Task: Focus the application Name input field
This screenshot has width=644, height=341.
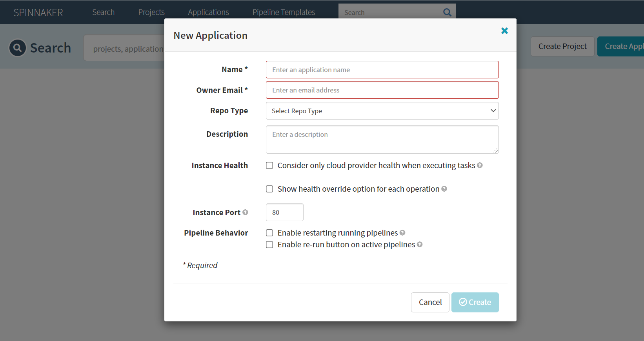Action: point(382,70)
